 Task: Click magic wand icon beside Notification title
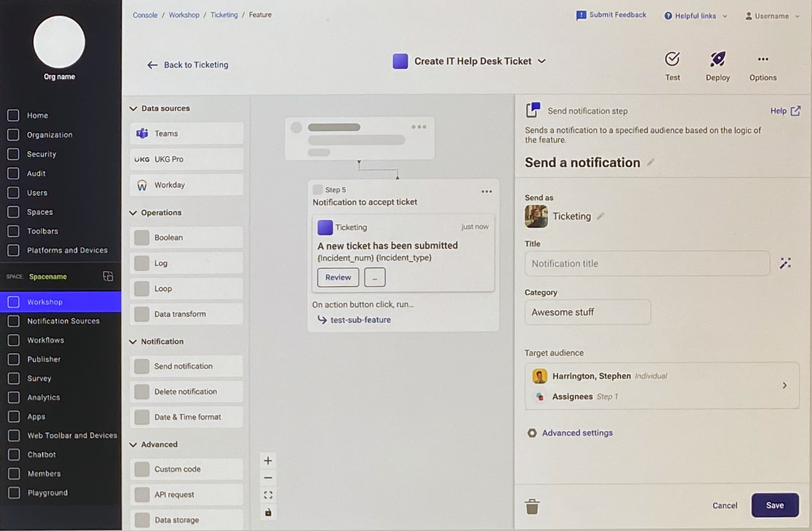click(x=785, y=263)
